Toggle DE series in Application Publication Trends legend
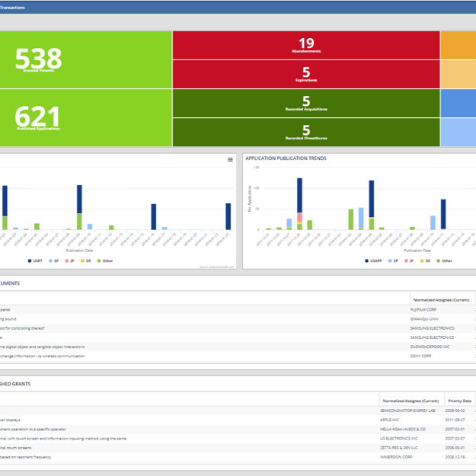This screenshot has height=476, width=476. [x=425, y=260]
